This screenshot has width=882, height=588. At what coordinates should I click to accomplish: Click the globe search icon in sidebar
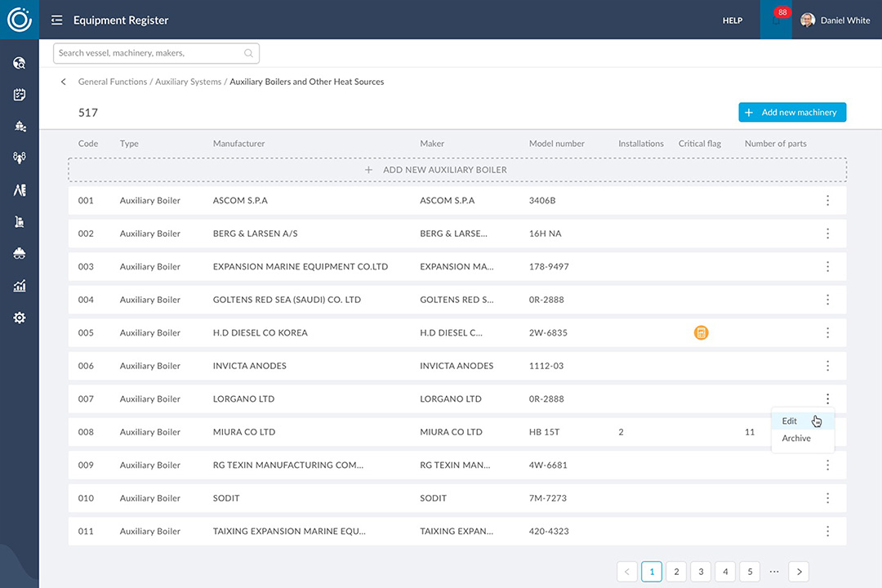pyautogui.click(x=20, y=63)
